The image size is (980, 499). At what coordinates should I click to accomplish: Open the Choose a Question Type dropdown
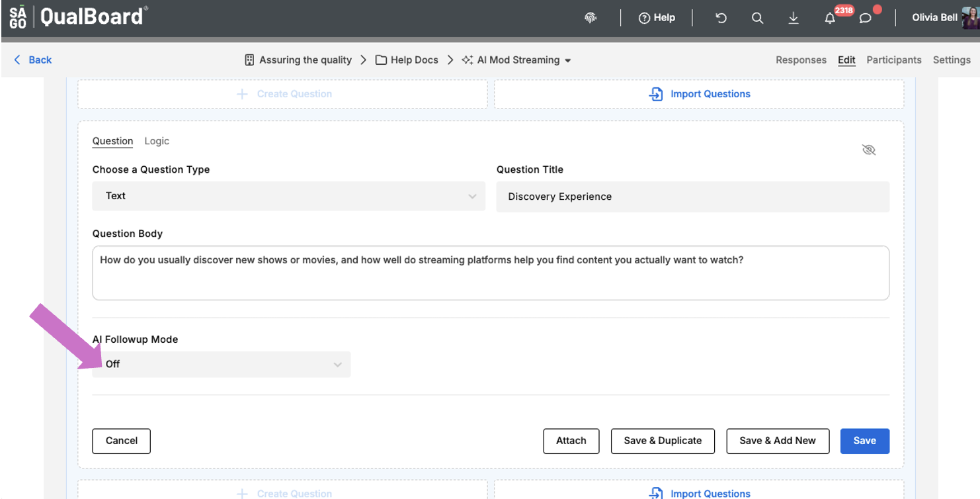pos(288,196)
